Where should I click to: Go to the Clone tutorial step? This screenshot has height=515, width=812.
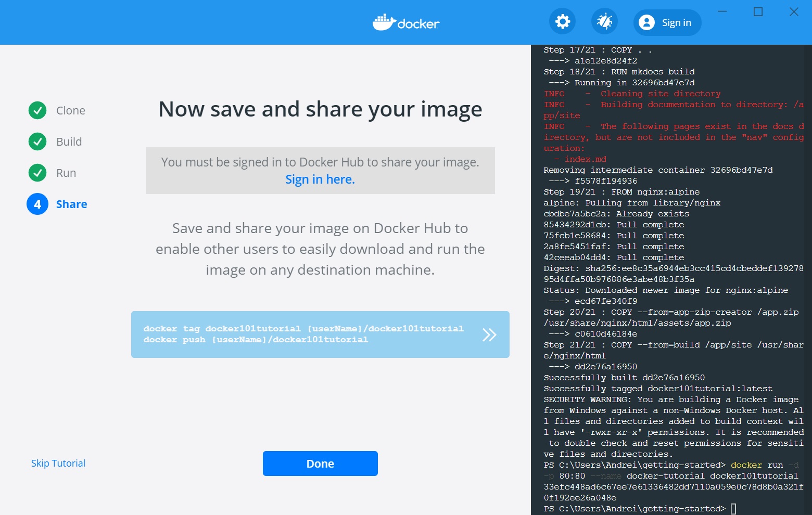pos(71,110)
